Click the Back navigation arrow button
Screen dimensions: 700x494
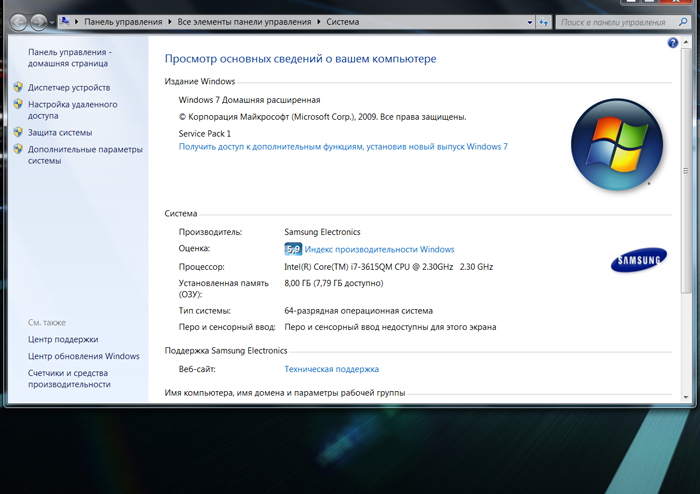coord(21,20)
